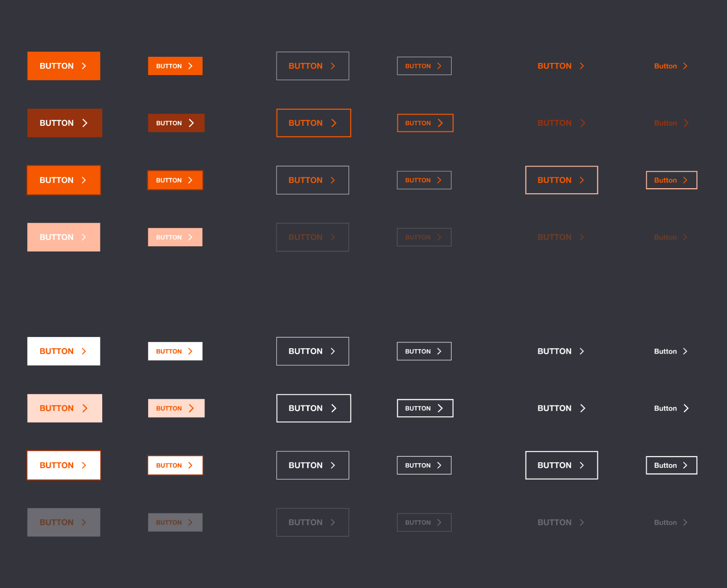Click large orange-text button with peach outline

coord(561,180)
